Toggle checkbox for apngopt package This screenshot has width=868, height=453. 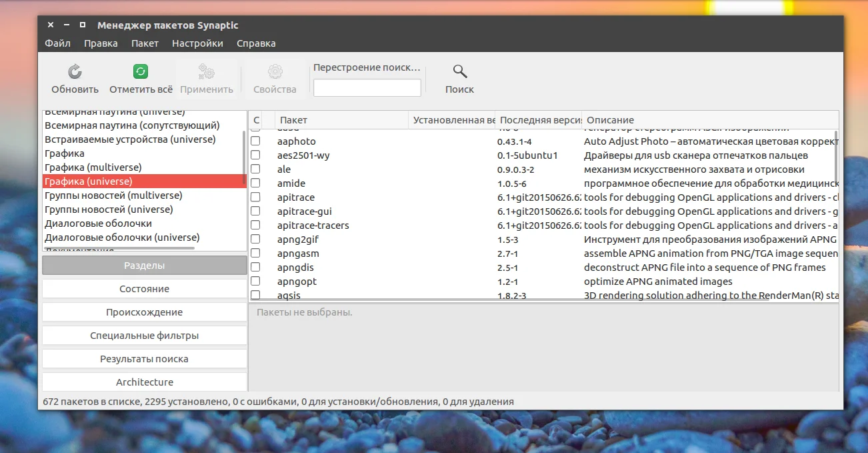coord(255,282)
